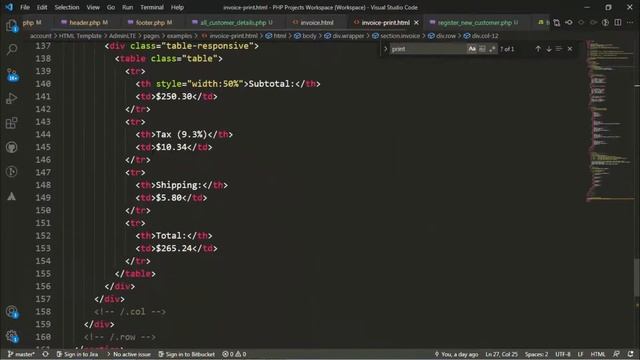Image resolution: width=640 pixels, height=360 pixels.
Task: Click the split editor icon
Action: coord(618,23)
